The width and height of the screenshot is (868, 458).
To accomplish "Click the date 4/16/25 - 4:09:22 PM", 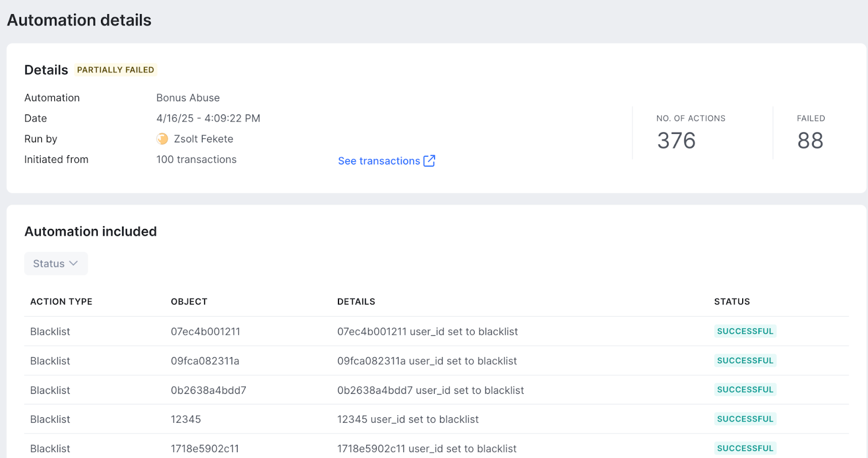I will 208,118.
